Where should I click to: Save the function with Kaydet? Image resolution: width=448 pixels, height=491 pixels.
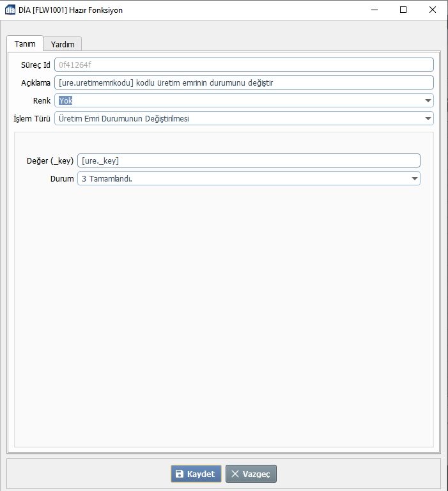tap(196, 474)
